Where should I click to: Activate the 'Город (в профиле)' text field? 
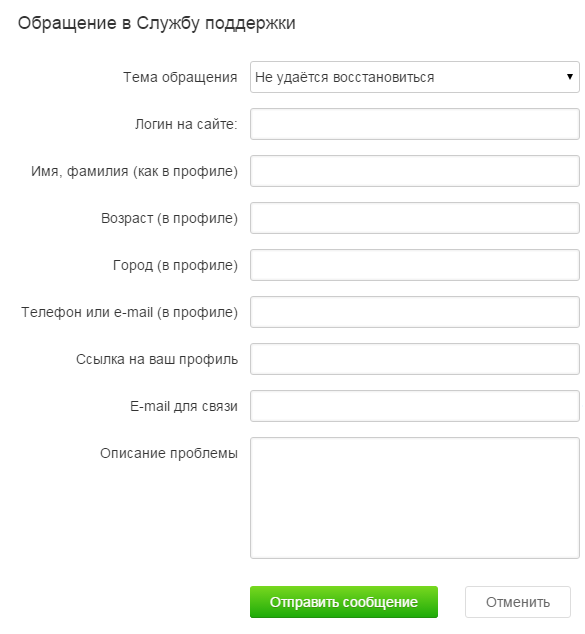click(414, 265)
